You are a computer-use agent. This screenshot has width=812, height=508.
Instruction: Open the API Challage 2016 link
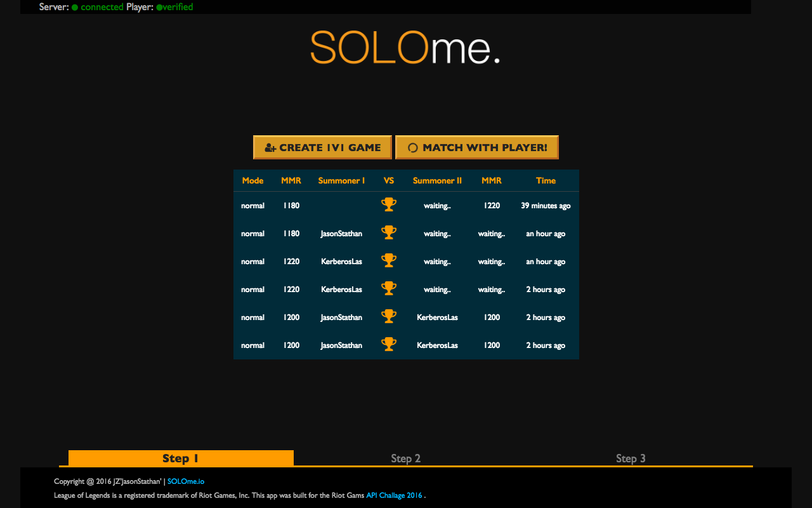(394, 495)
